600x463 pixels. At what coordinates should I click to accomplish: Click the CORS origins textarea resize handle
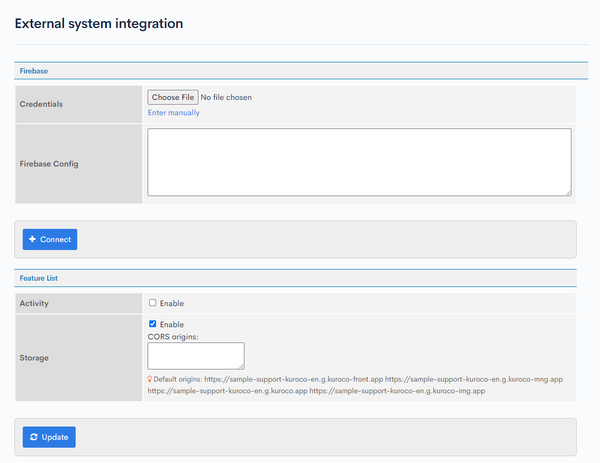pyautogui.click(x=241, y=367)
